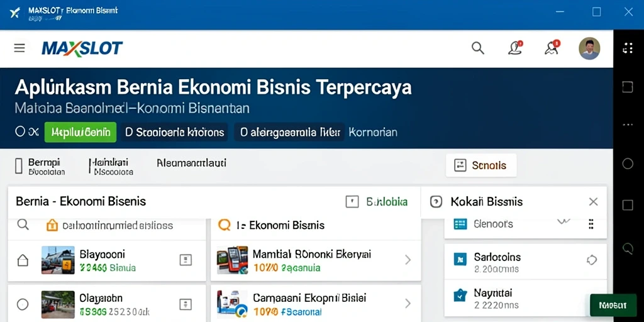The width and height of the screenshot is (644, 322).
Task: Select the Bernpi tab with phone icon
Action: tap(40, 166)
